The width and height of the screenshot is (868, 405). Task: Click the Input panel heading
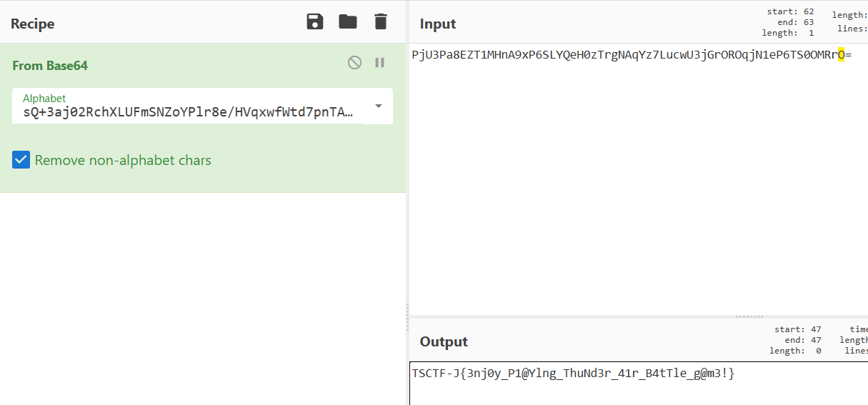(x=438, y=24)
